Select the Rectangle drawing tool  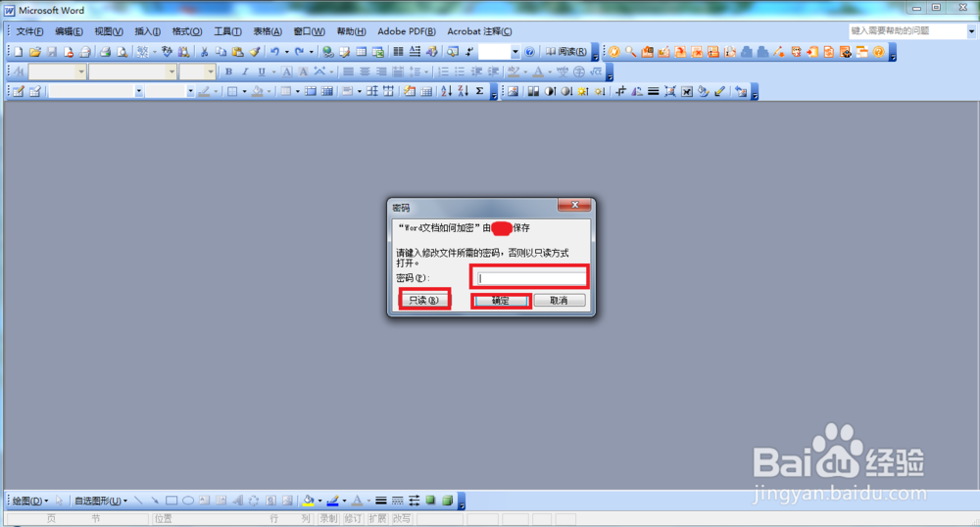pyautogui.click(x=171, y=501)
